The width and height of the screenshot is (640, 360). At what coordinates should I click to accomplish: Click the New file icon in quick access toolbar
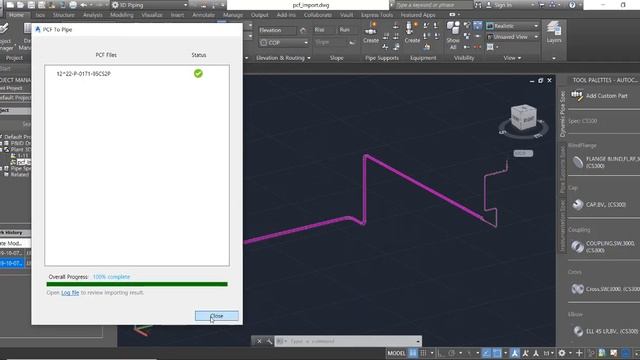tap(10, 5)
